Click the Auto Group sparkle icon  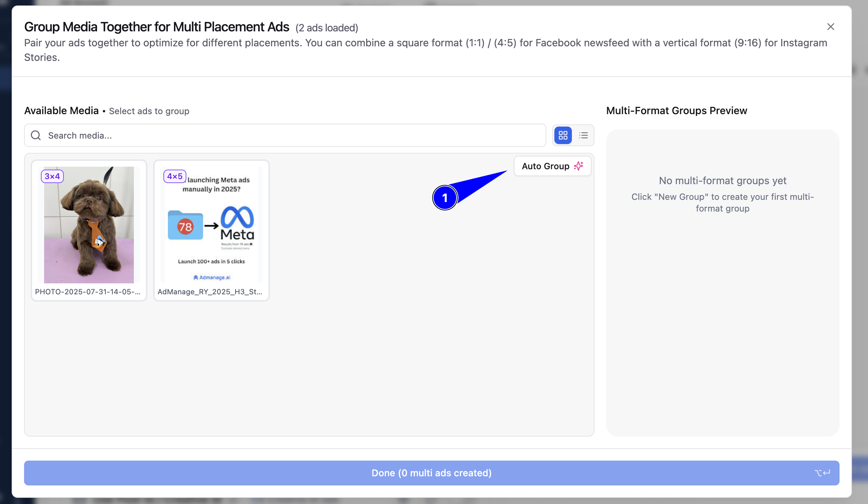point(578,166)
